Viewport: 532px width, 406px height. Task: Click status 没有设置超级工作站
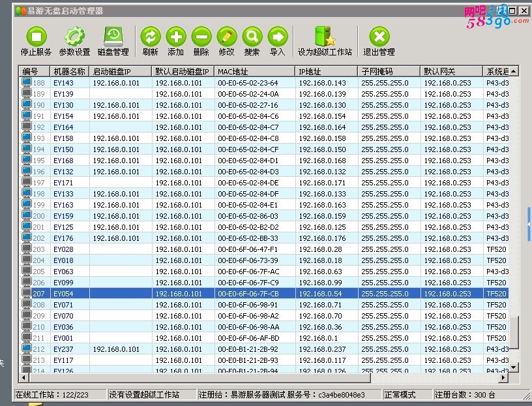pyautogui.click(x=144, y=394)
